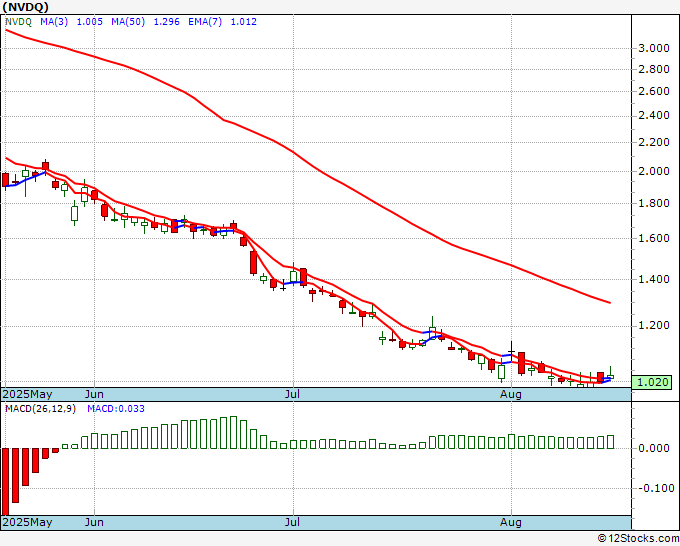Click the 2.600 price axis label

[654, 92]
